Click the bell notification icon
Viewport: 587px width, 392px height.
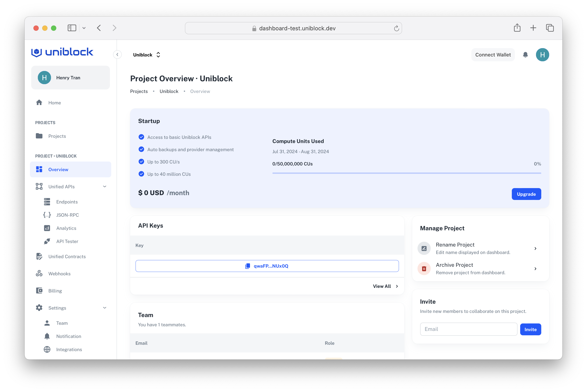click(x=525, y=55)
